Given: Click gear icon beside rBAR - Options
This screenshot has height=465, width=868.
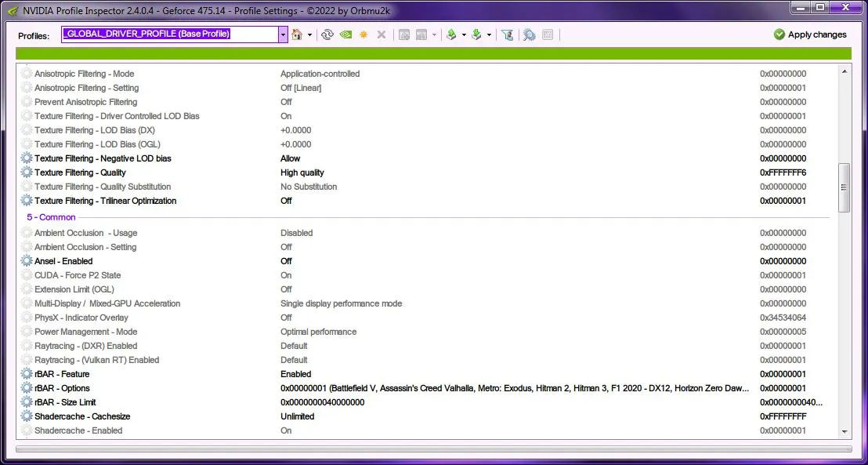Looking at the screenshot, I should (x=27, y=388).
